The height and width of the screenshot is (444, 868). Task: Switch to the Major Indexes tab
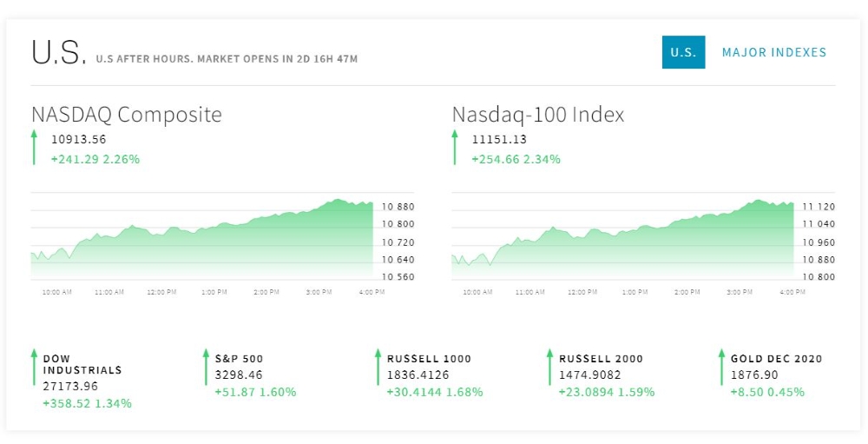[x=774, y=52]
